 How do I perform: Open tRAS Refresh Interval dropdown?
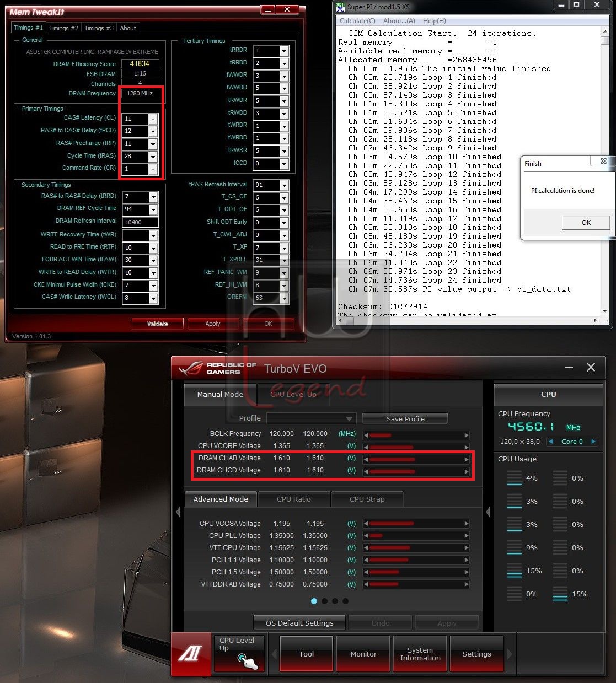tap(284, 185)
